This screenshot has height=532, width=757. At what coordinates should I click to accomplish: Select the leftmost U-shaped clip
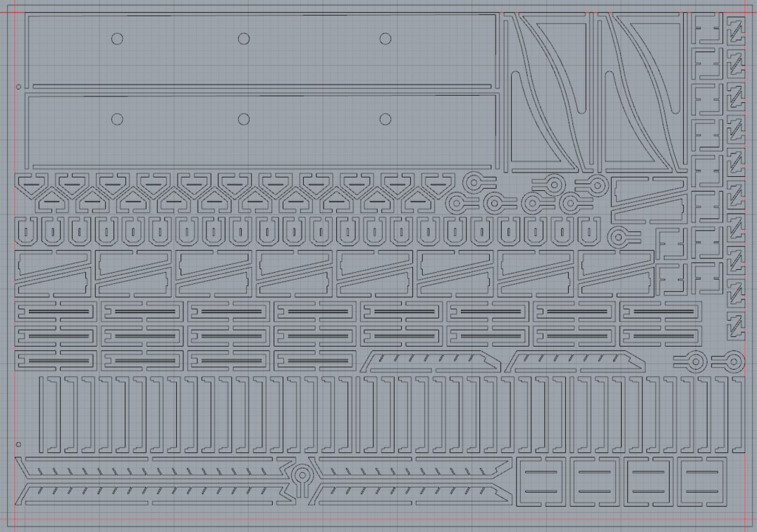[x=27, y=231]
